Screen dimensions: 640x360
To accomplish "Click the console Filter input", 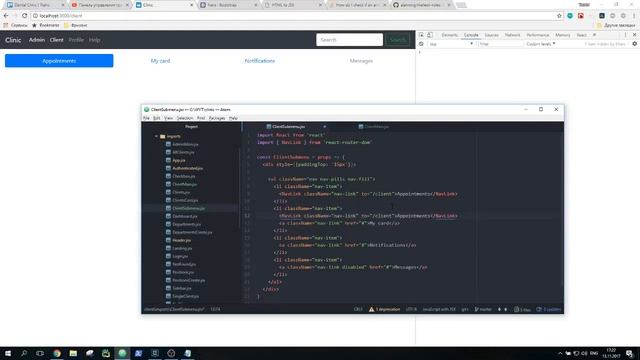I will coord(500,44).
